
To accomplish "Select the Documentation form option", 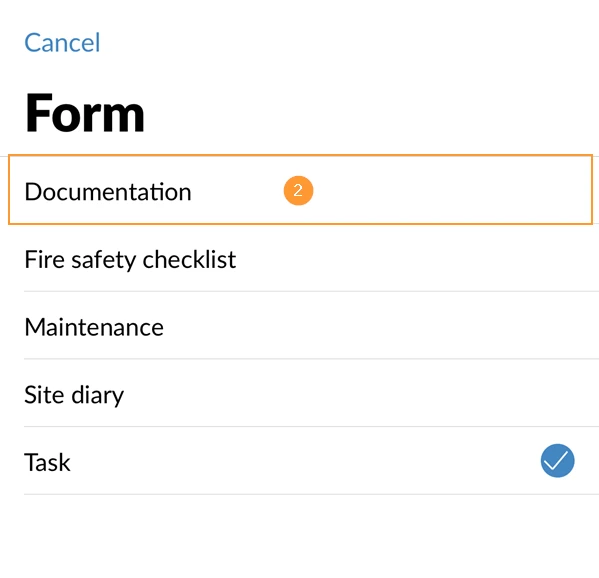I will [300, 189].
